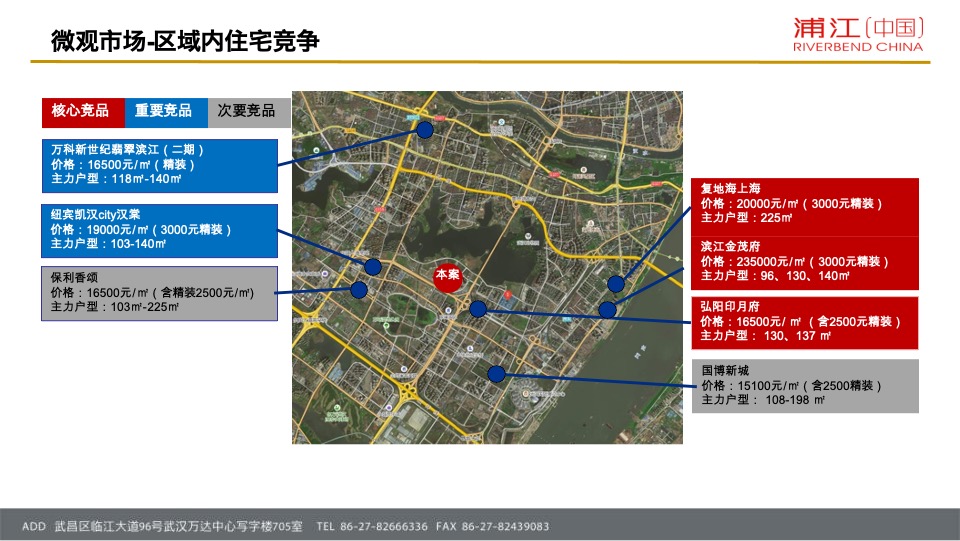Select the 保利香颂 gray info box
Screen dimensions: 960x541
pyautogui.click(x=160, y=293)
